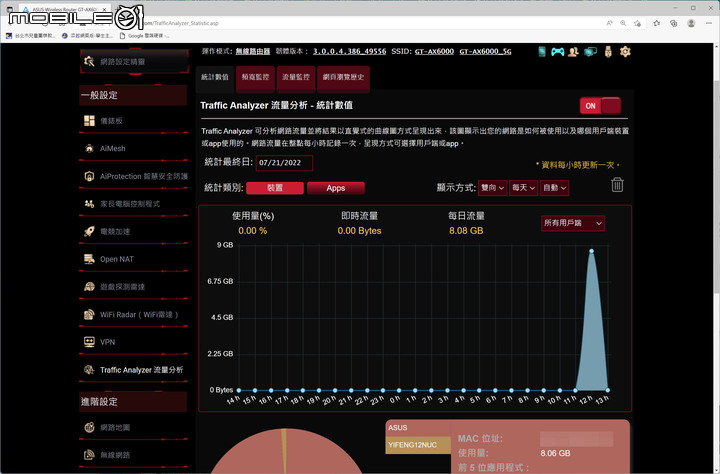720x474 pixels.
Task: Expand the 所有用戶端 clients dropdown
Action: (573, 223)
